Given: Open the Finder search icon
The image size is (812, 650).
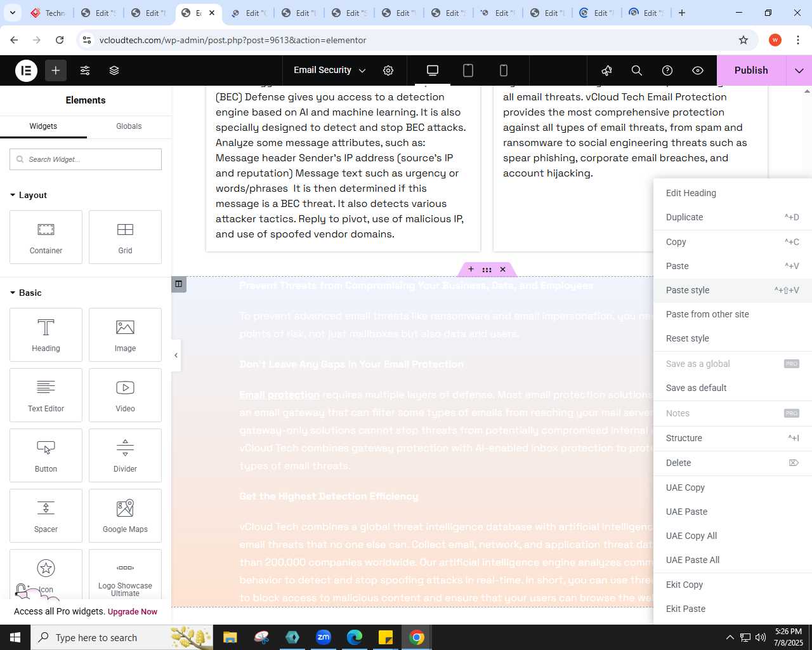Looking at the screenshot, I should [x=637, y=70].
